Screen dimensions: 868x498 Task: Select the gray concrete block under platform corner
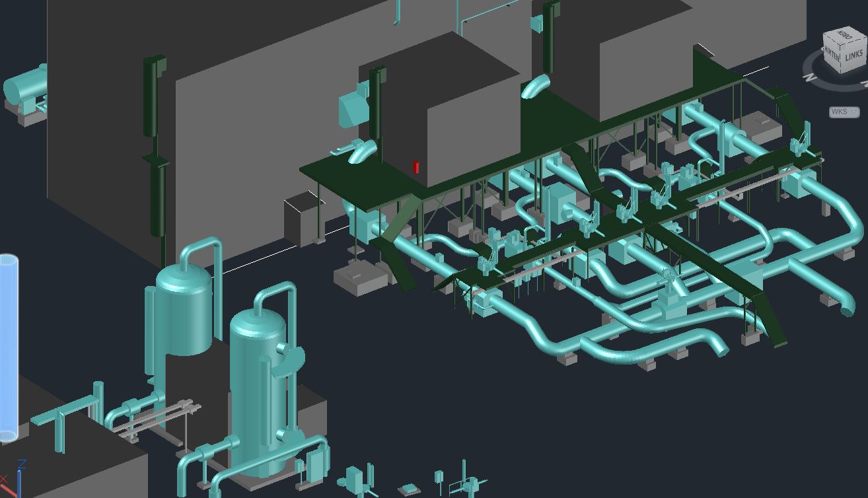(359, 278)
